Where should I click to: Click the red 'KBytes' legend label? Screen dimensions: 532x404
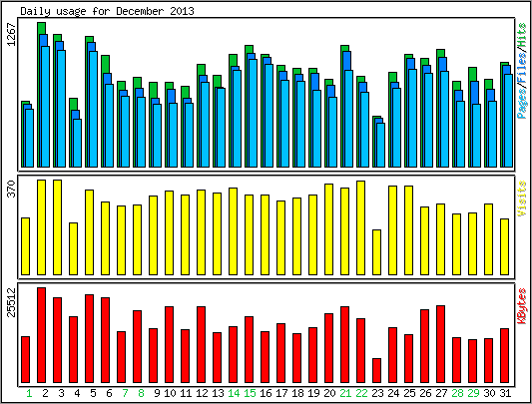[522, 306]
